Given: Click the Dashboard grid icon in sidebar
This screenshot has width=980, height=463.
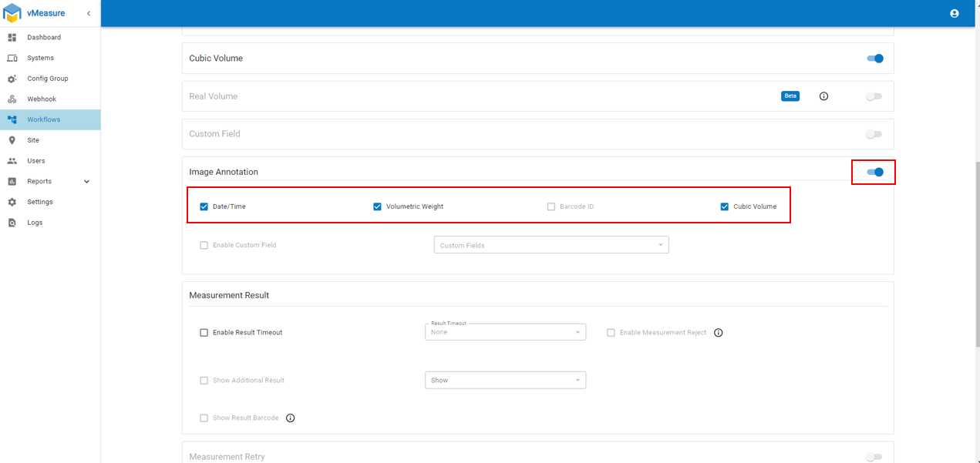Looking at the screenshot, I should pos(12,38).
